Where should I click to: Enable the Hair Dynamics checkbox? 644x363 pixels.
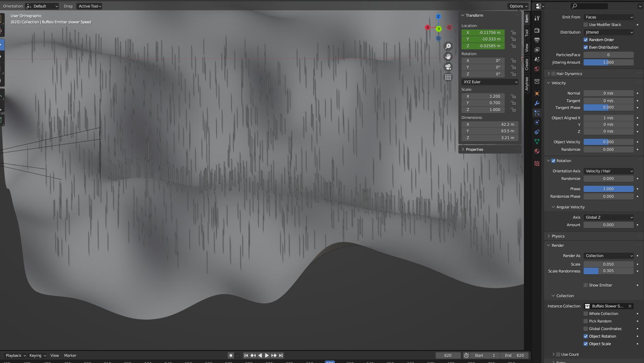(553, 74)
